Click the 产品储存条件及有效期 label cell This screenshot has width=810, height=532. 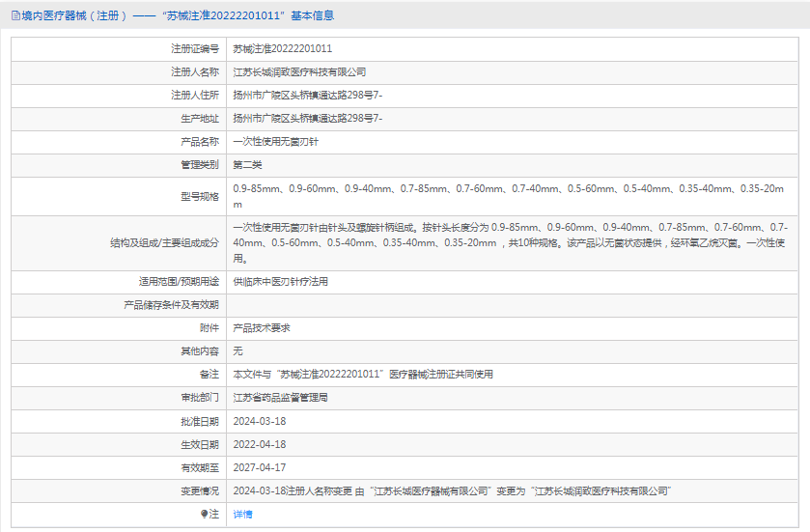point(119,305)
